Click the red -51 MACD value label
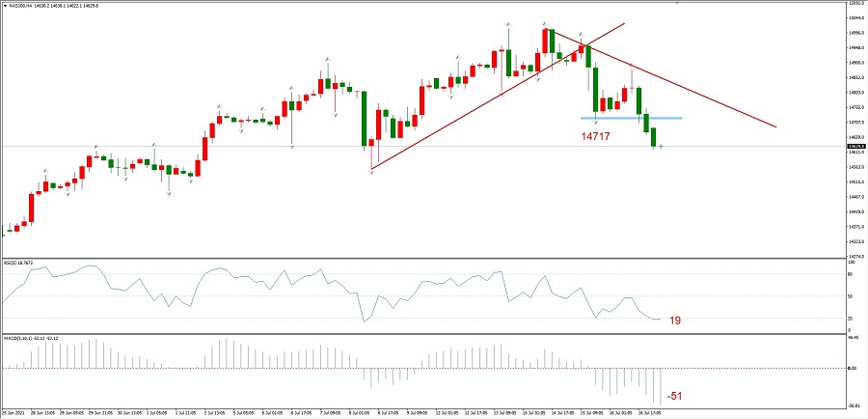Image resolution: width=868 pixels, height=419 pixels. (x=674, y=396)
